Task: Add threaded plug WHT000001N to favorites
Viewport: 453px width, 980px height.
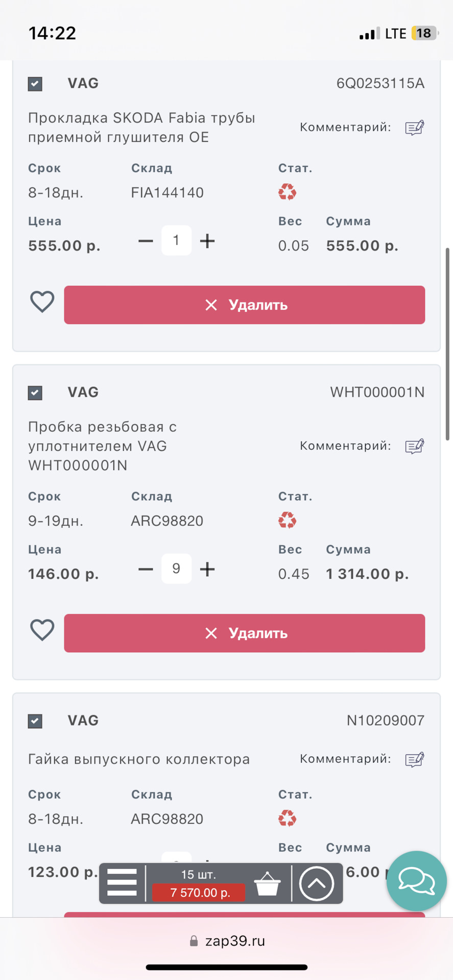Action: [42, 630]
